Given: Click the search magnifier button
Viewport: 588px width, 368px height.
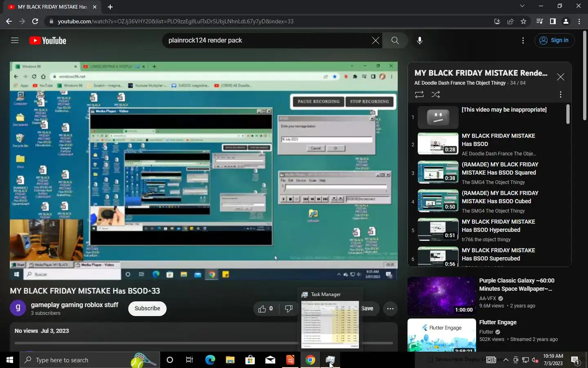Looking at the screenshot, I should click(395, 40).
